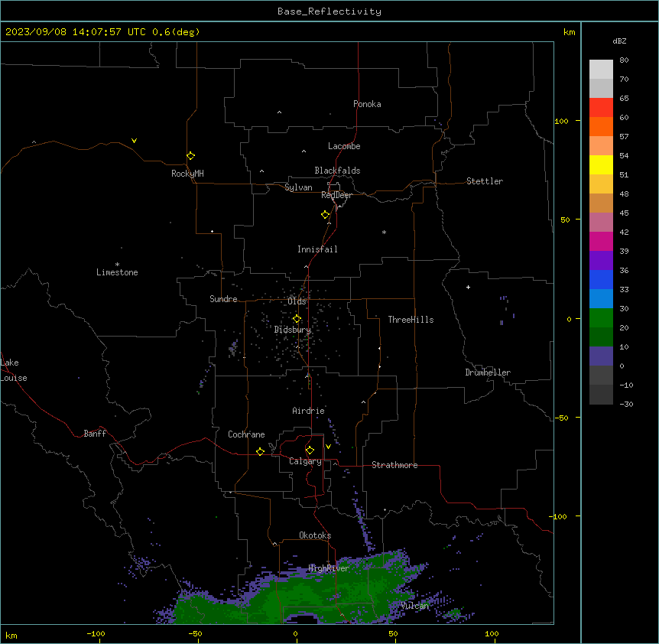
Task: Click the yellow V marker east of Calgary
Action: 328,447
